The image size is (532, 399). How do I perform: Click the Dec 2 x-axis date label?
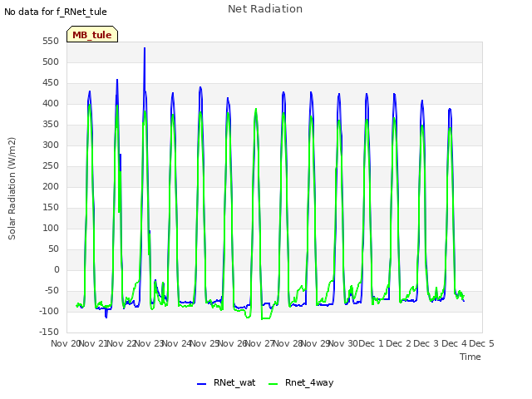pos(399,343)
